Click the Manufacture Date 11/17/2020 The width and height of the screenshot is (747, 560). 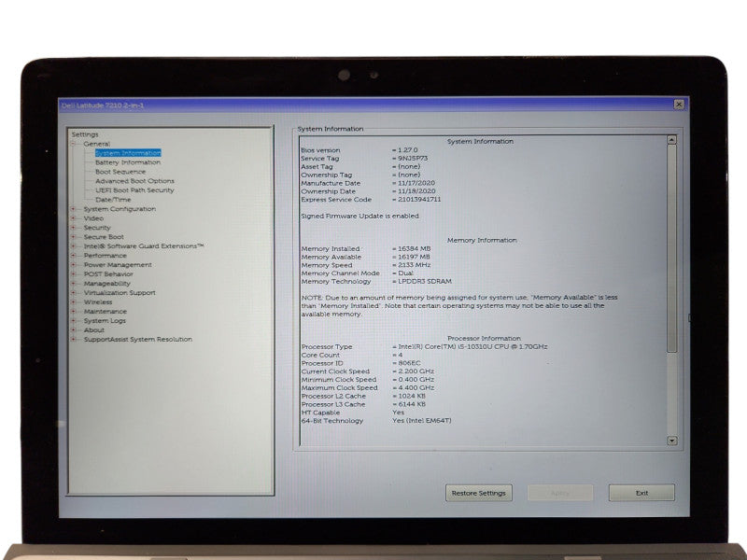pyautogui.click(x=416, y=183)
